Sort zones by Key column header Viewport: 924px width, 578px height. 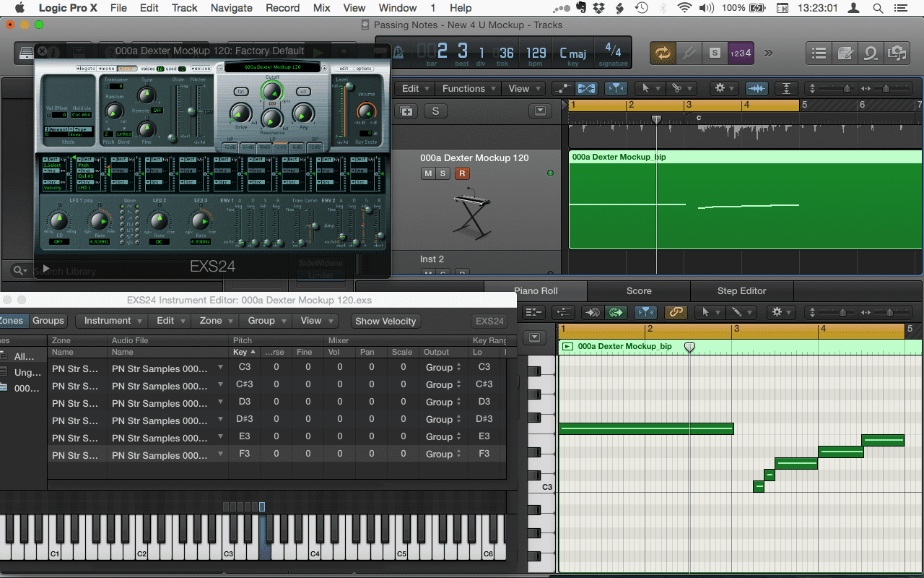(x=244, y=352)
